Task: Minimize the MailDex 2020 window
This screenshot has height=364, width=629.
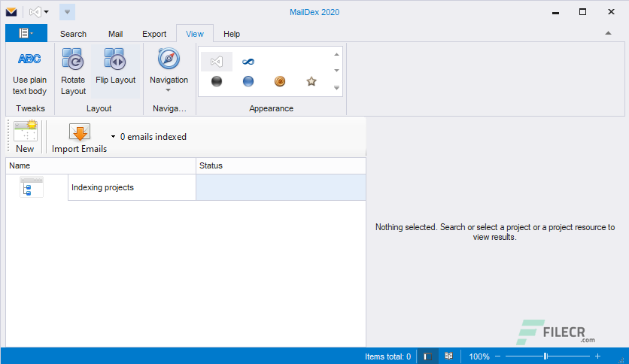Action: [x=555, y=13]
